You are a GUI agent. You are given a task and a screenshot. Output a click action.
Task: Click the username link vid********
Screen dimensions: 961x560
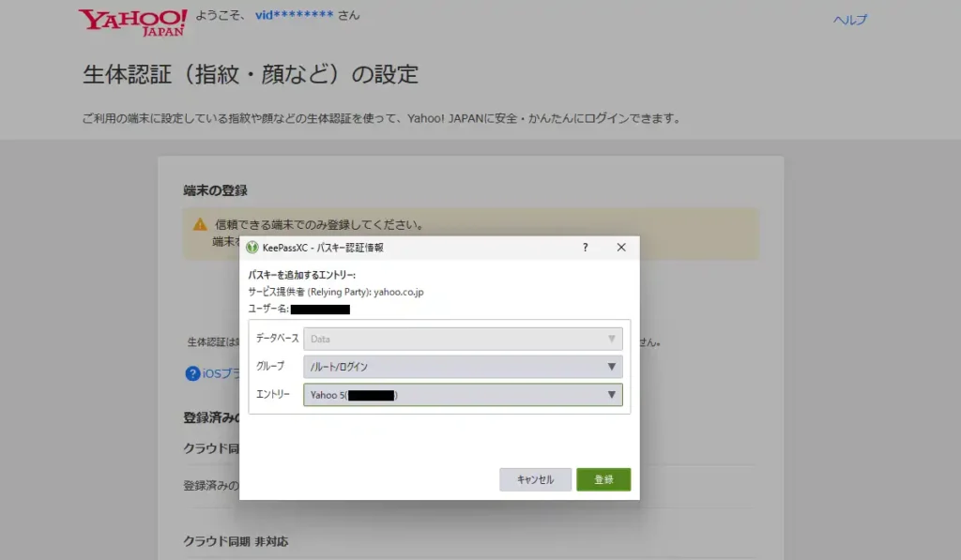coord(294,15)
